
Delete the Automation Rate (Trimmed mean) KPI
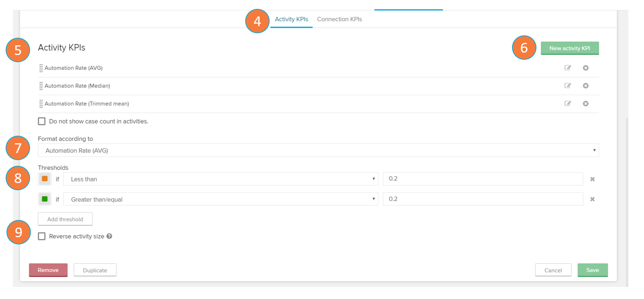coord(585,104)
